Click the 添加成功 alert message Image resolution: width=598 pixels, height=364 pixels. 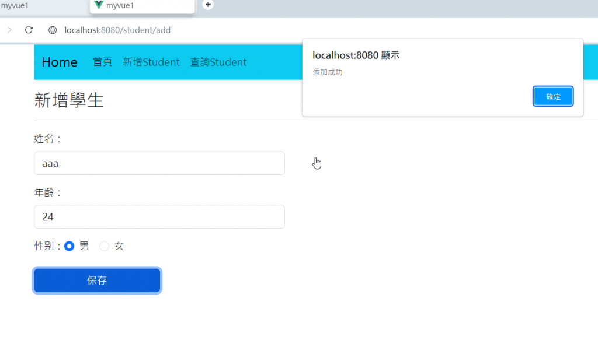pos(328,72)
